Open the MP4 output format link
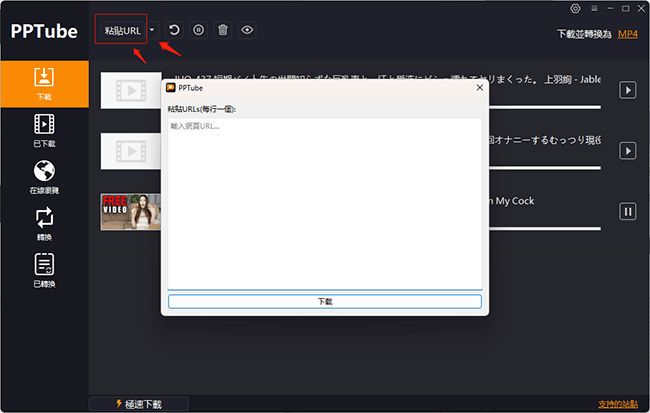Image resolution: width=650 pixels, height=413 pixels. point(628,34)
